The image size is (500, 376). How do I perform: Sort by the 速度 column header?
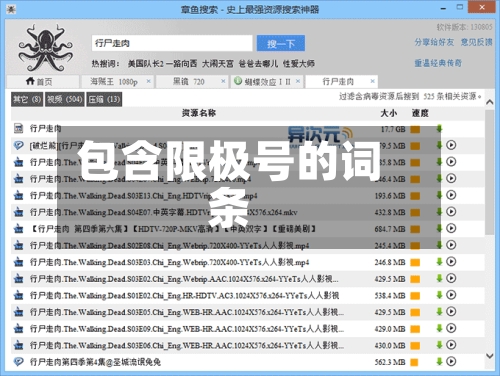(x=420, y=113)
